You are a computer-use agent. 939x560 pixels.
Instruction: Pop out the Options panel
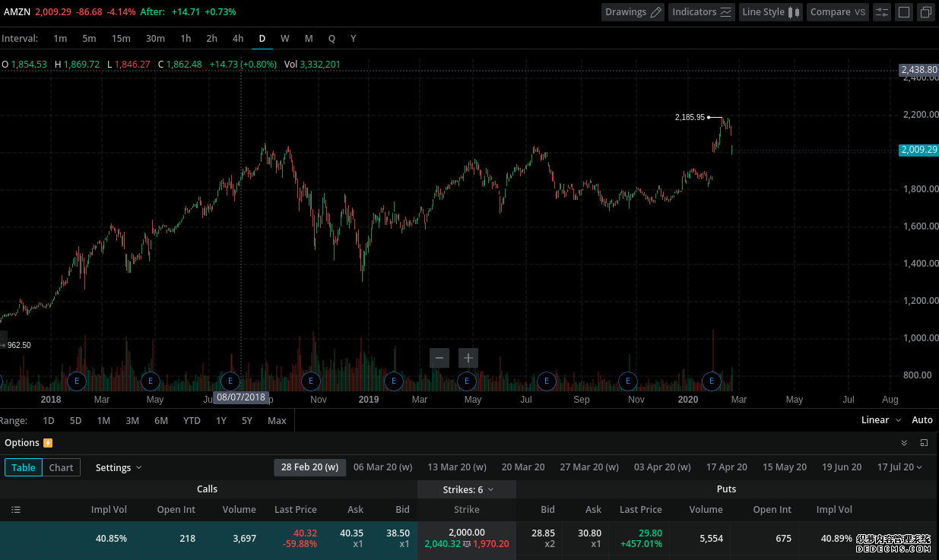point(924,443)
